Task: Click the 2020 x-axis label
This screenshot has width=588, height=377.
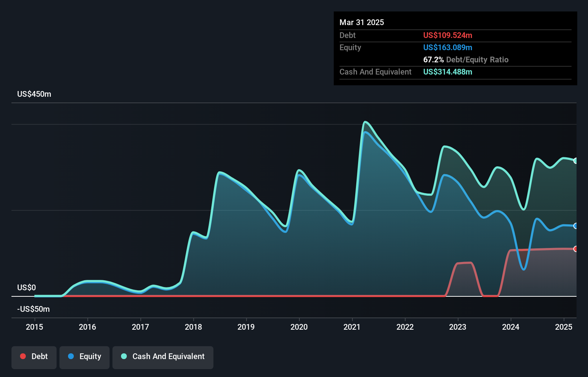Action: point(299,327)
